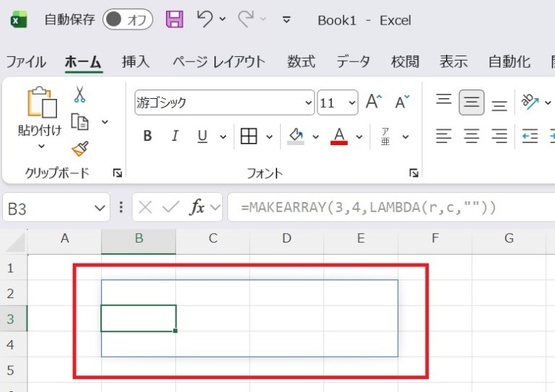The image size is (555, 392).
Task: Toggle bold formatting
Action: pyautogui.click(x=147, y=136)
